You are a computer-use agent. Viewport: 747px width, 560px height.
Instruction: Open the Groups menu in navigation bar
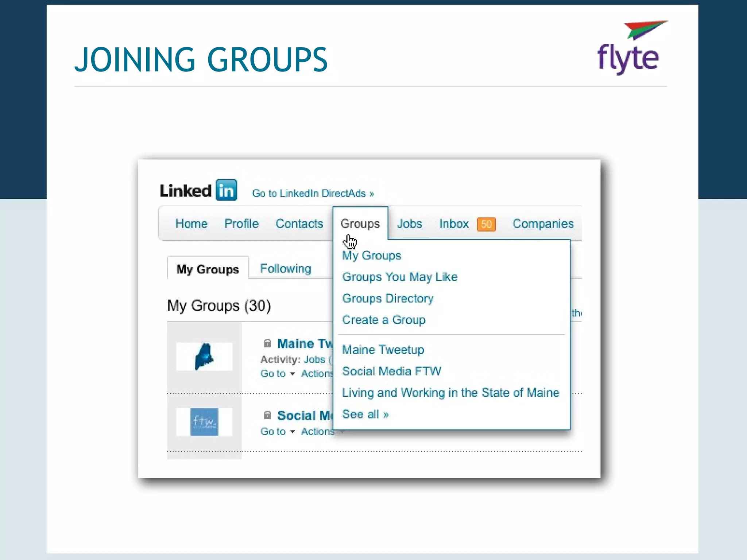[360, 223]
